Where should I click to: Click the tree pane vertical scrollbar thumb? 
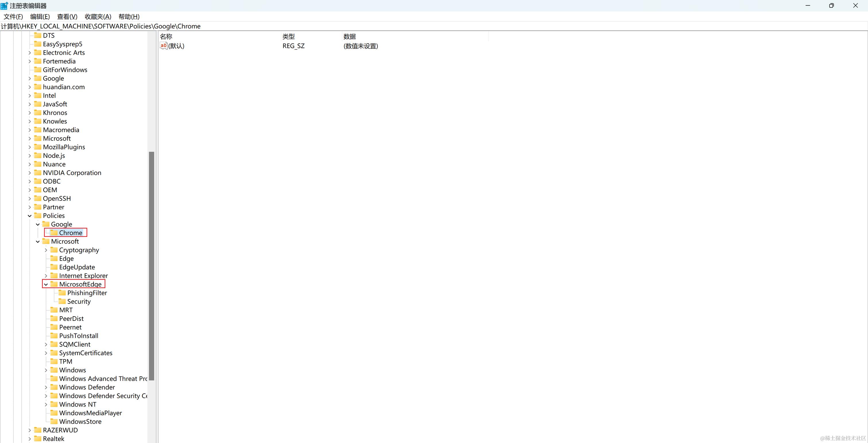click(x=151, y=266)
